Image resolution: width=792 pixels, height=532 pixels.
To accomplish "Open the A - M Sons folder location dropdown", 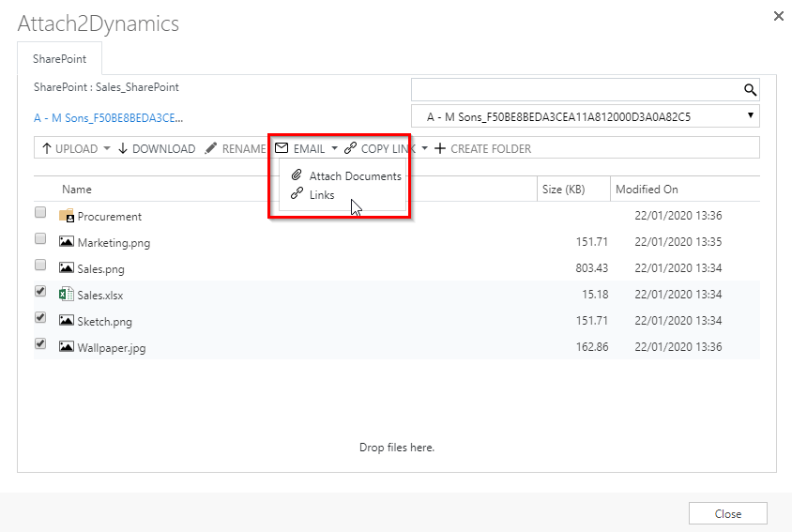I will tap(586, 116).
